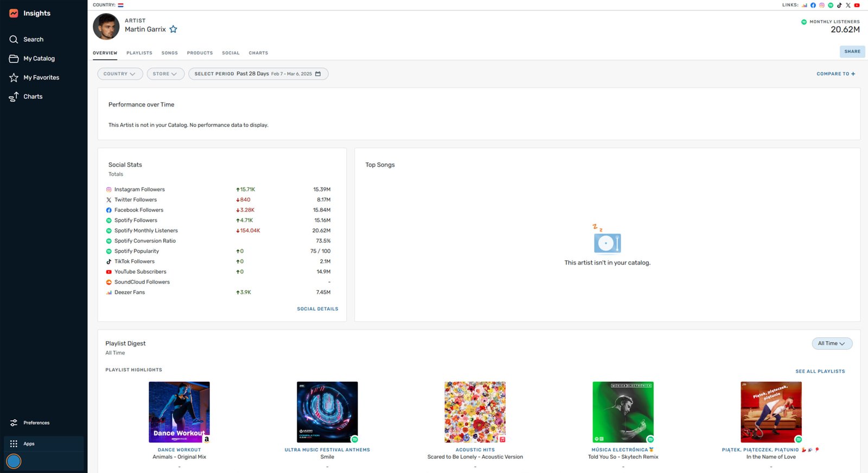
Task: Open the artist's X link in header
Action: [848, 5]
